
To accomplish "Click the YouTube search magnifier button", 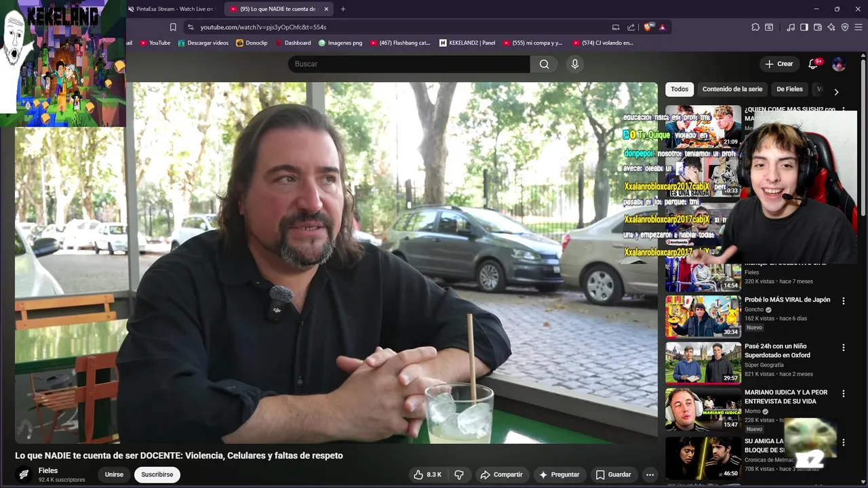I will click(544, 64).
